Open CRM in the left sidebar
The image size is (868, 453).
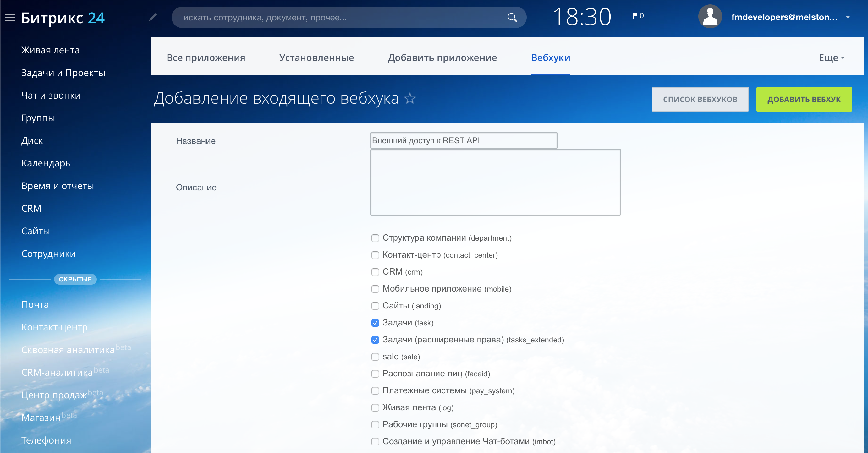pyautogui.click(x=31, y=209)
